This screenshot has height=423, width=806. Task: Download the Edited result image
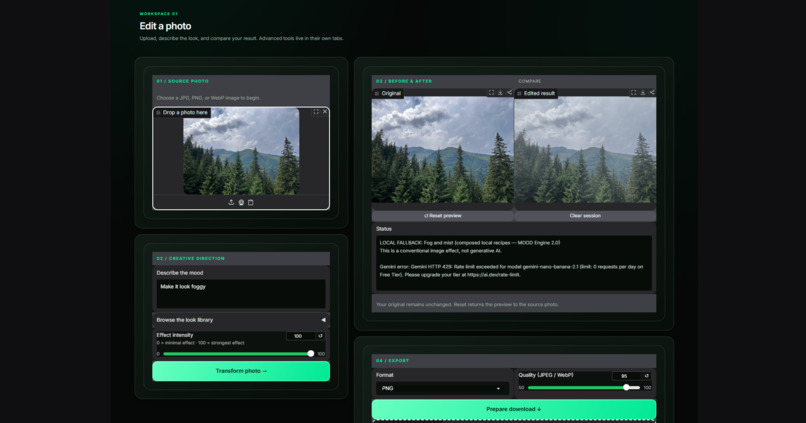tap(643, 93)
